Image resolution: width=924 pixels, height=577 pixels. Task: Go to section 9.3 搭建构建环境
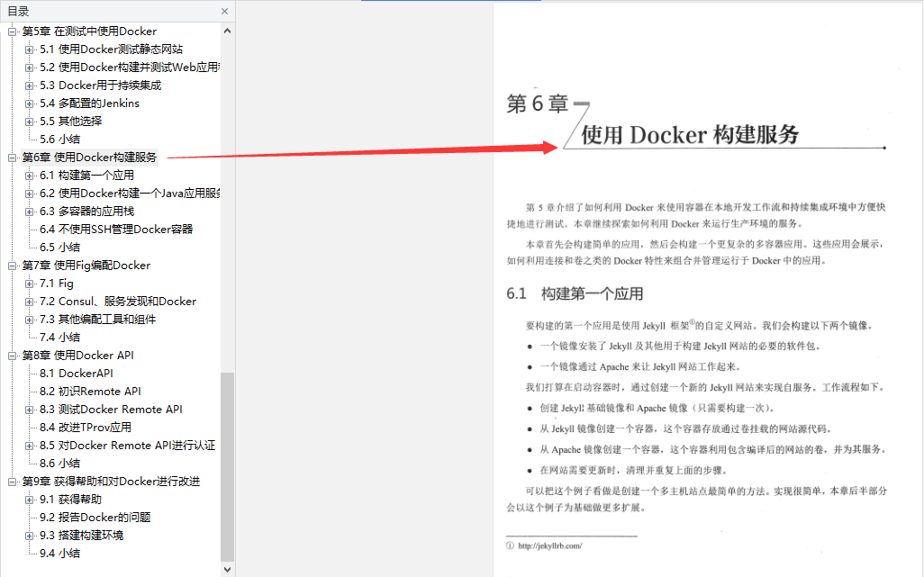(x=81, y=536)
